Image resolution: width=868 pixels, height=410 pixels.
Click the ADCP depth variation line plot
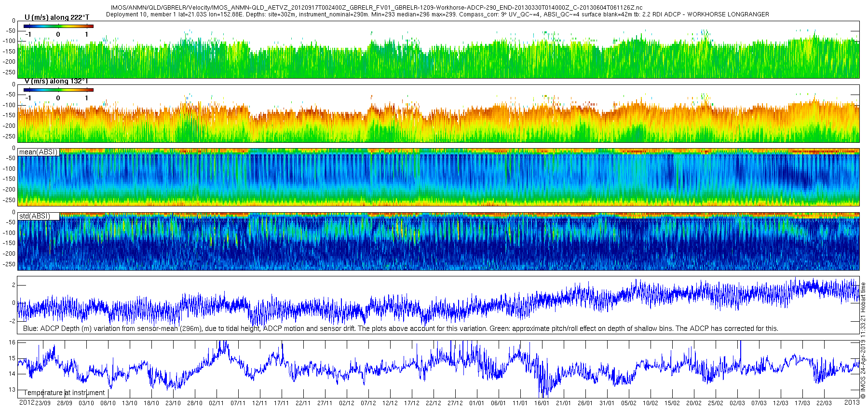(x=438, y=305)
